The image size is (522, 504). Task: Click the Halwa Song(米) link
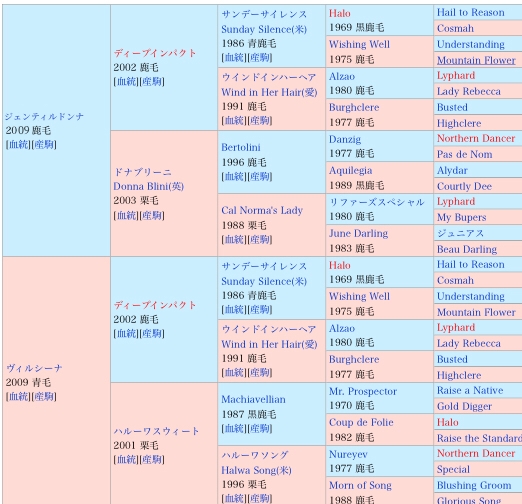coord(256,470)
